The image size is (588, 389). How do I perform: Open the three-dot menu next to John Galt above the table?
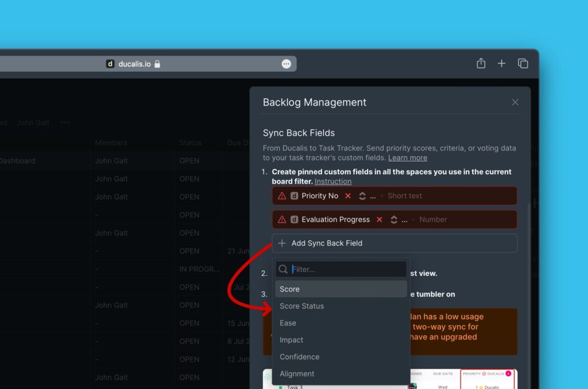click(x=65, y=122)
